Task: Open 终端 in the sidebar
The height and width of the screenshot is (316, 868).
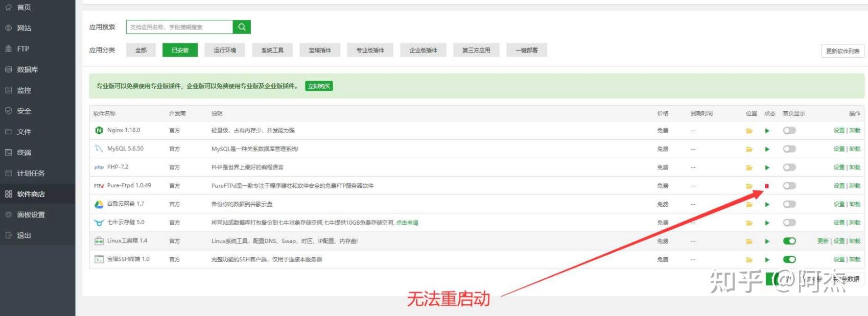Action: pyautogui.click(x=24, y=153)
